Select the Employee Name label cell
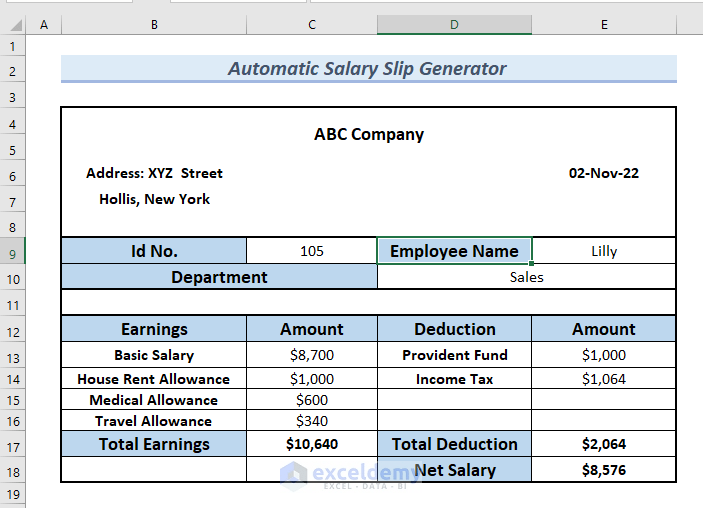Image resolution: width=703 pixels, height=508 pixels. point(454,251)
